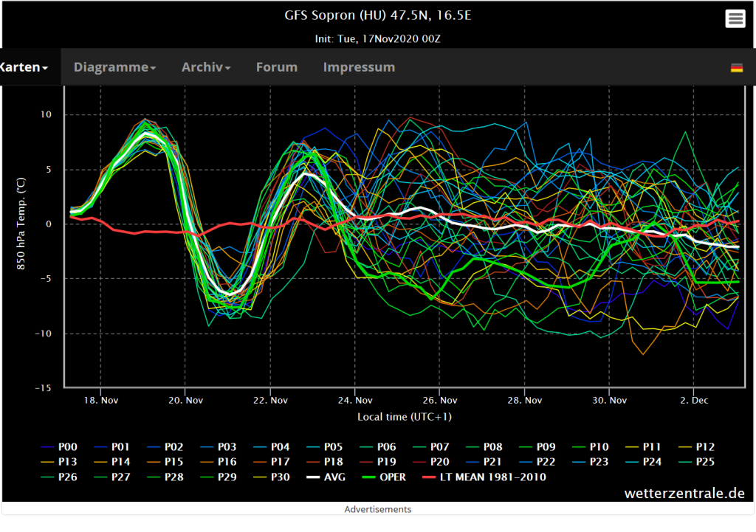Click the Advertisements label
Viewport: 756px width, 532px height.
pyautogui.click(x=377, y=509)
